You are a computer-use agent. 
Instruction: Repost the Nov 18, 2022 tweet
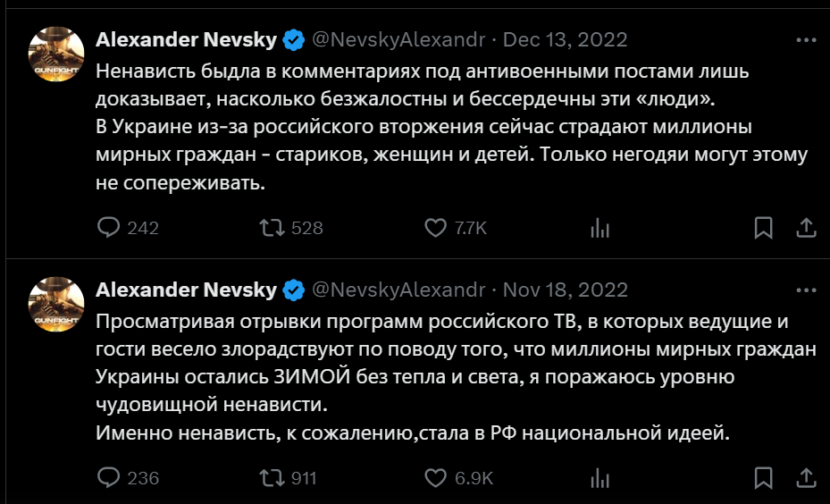click(x=269, y=477)
